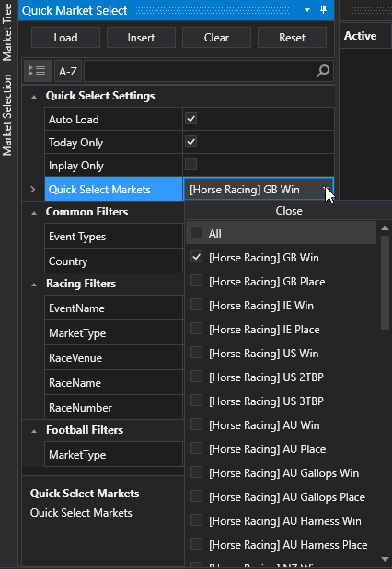The image size is (392, 569).
Task: Collapse the Quick Select Settings section
Action: tap(34, 97)
